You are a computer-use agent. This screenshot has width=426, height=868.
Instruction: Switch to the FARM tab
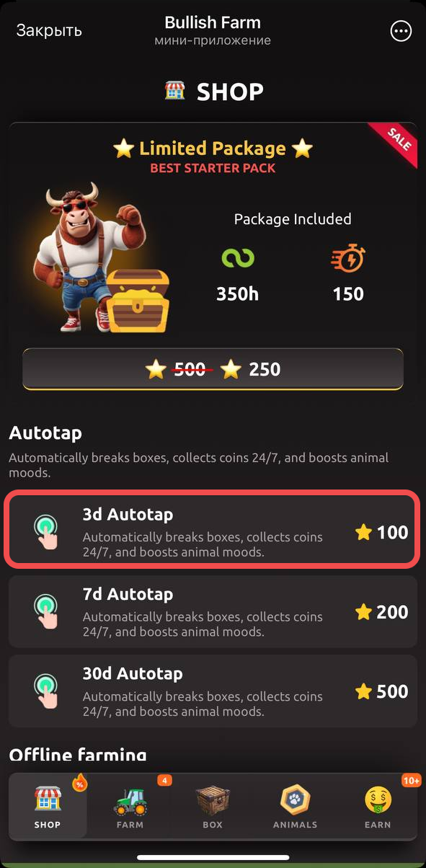[130, 807]
